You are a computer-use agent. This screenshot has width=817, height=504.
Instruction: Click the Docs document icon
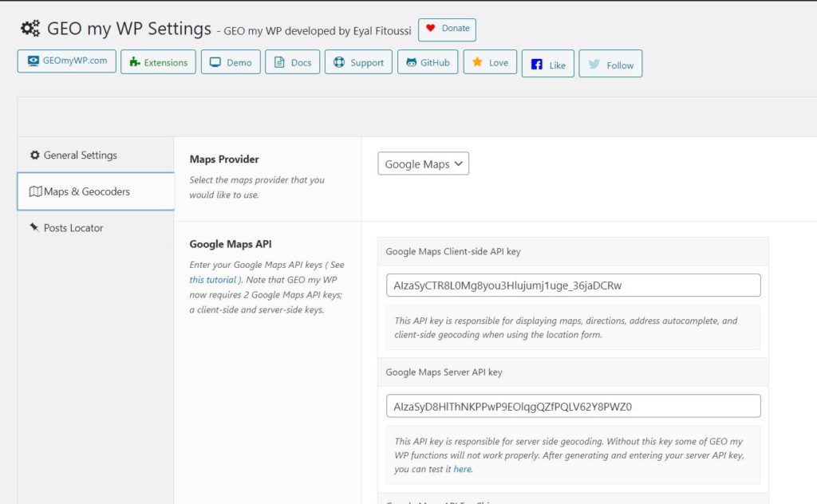coord(279,62)
